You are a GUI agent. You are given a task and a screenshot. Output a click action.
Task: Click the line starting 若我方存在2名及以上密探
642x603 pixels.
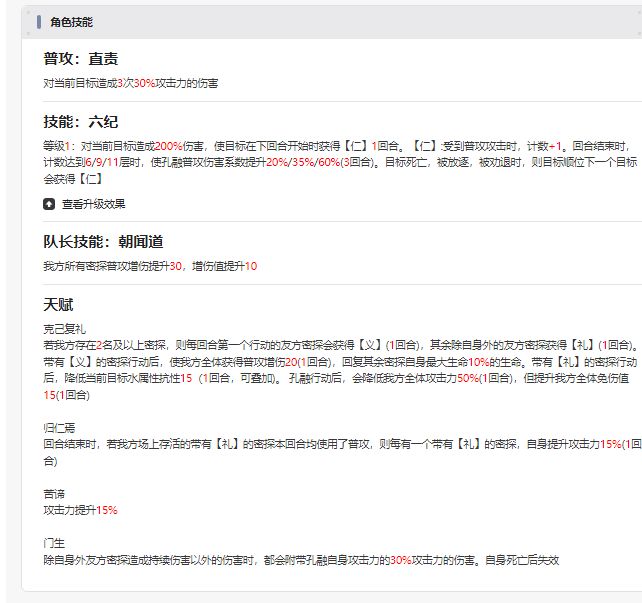pos(341,345)
